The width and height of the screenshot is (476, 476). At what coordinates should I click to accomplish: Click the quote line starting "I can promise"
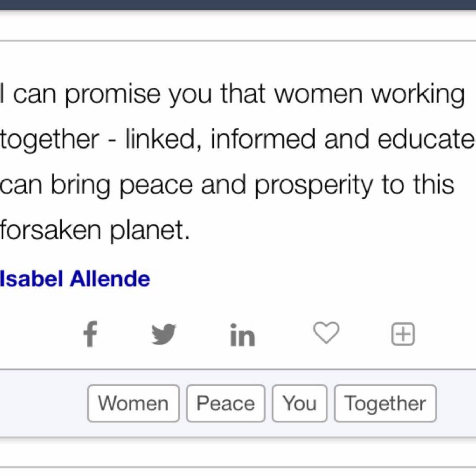click(232, 94)
